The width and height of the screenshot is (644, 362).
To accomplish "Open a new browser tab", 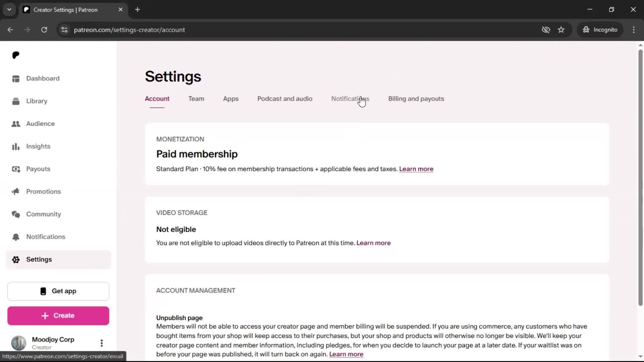I will (138, 10).
